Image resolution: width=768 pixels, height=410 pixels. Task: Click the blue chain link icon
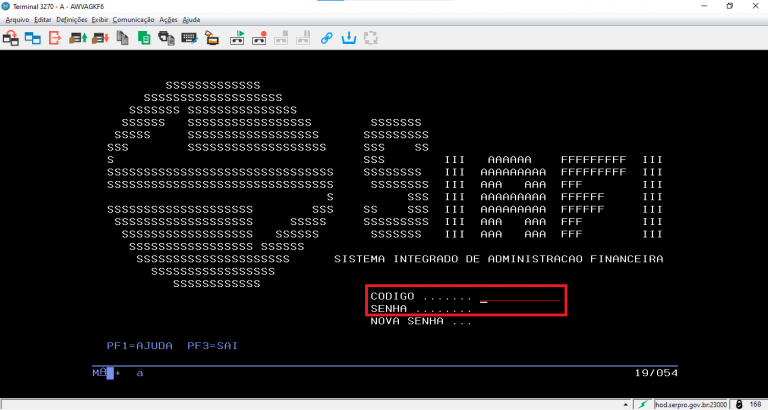326,39
